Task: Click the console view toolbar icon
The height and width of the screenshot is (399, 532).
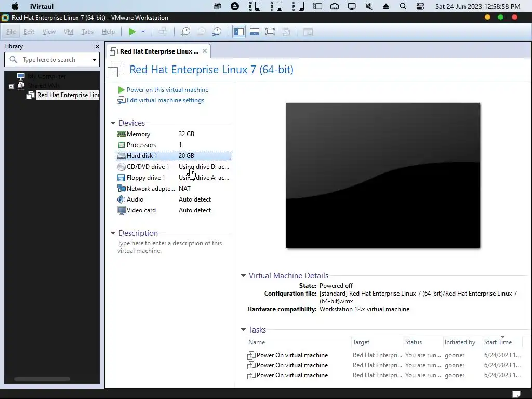Action: click(x=308, y=32)
